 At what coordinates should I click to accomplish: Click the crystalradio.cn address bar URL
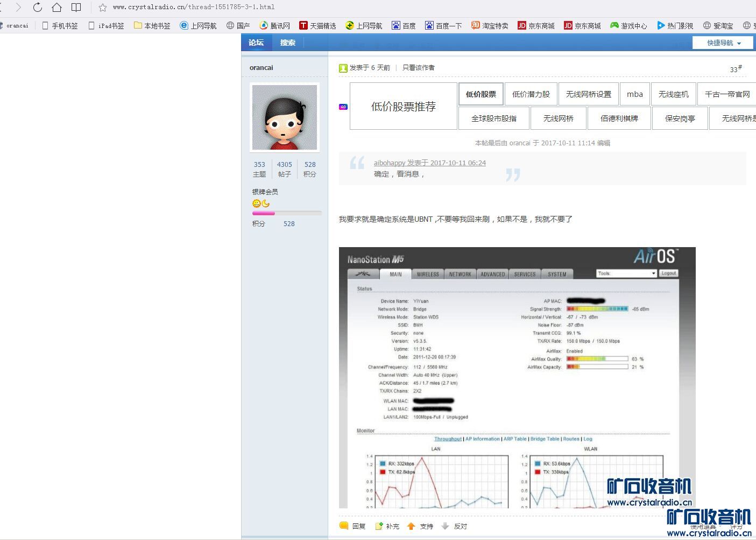[194, 8]
